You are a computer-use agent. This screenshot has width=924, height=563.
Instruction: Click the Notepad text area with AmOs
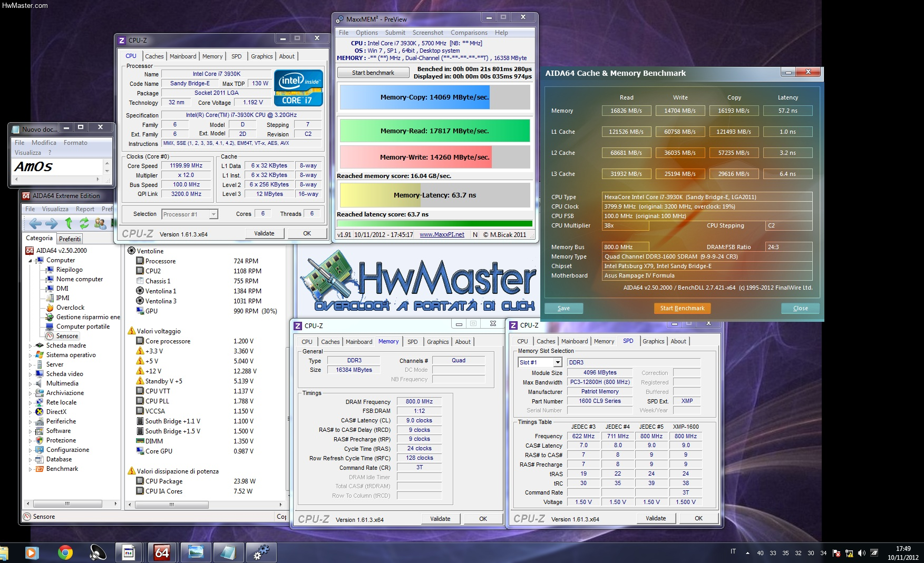point(57,166)
